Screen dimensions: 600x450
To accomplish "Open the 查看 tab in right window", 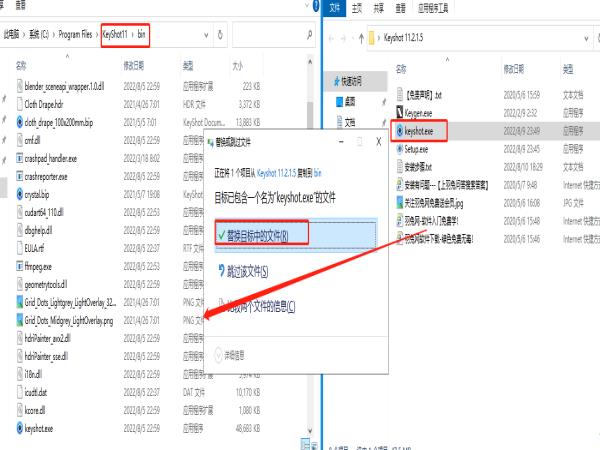I will [400, 8].
